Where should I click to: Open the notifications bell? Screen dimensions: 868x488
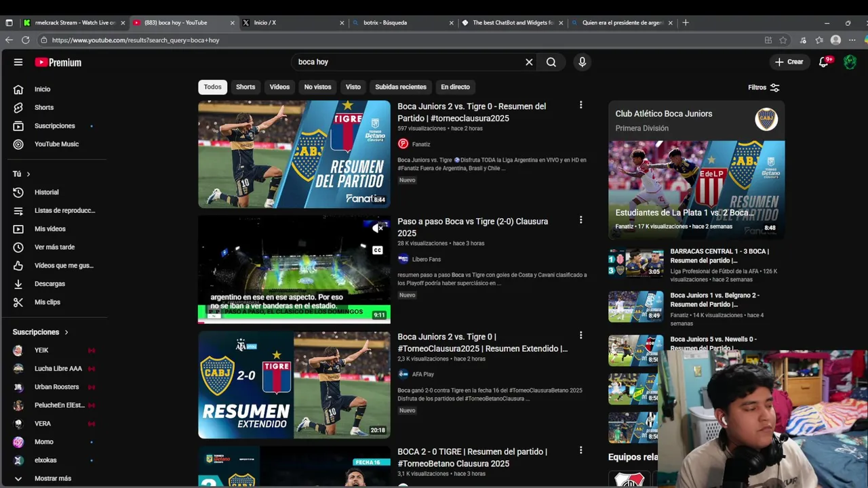[824, 62]
